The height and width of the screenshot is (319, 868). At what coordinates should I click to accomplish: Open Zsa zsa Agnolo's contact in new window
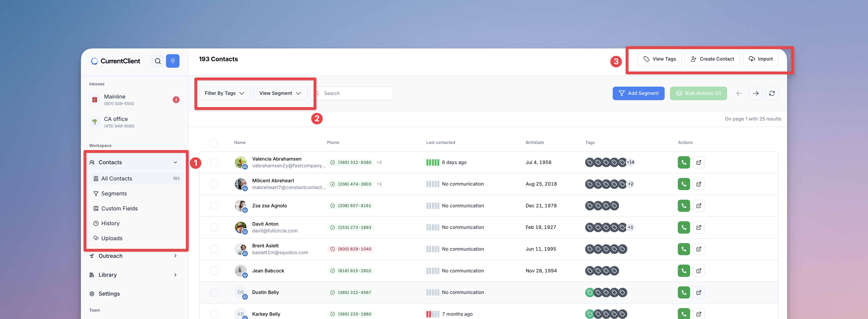point(699,206)
